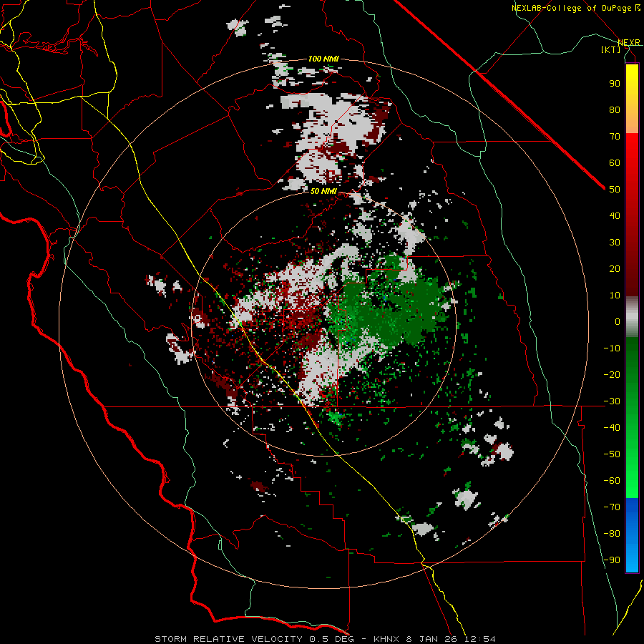Click the 90 value on velocity scale
Image resolution: width=644 pixels, height=644 pixels.
click(615, 84)
